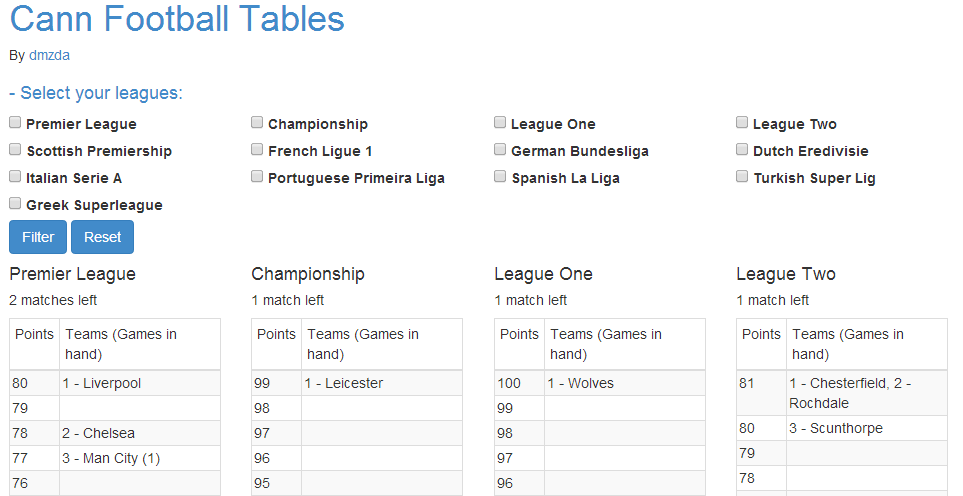This screenshot has height=496, width=963.
Task: Click the Reset button
Action: click(x=102, y=237)
